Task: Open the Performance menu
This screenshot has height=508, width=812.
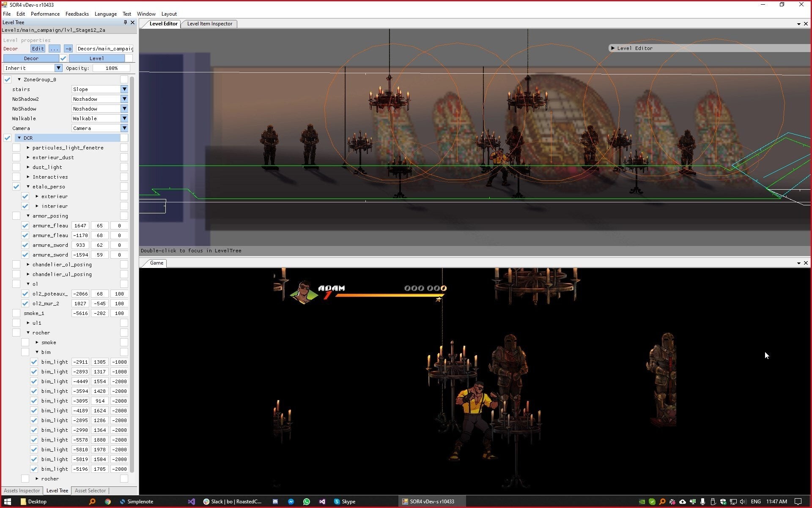Action: click(x=45, y=14)
